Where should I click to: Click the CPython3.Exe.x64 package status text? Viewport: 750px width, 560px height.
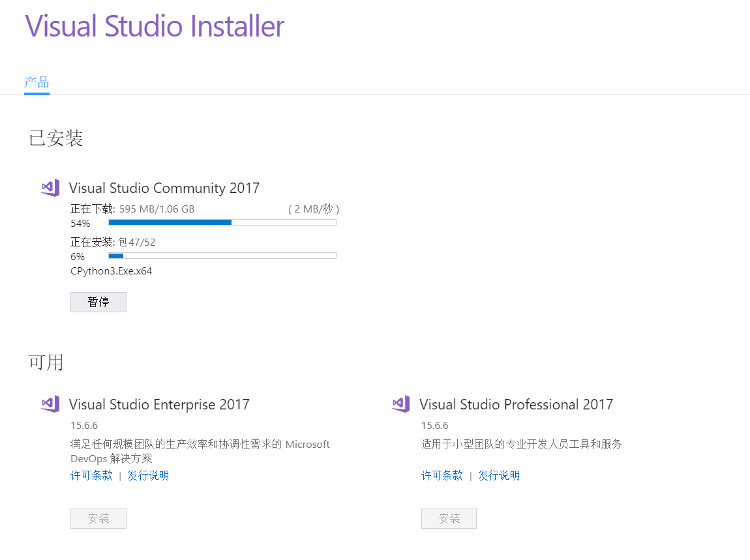(111, 271)
